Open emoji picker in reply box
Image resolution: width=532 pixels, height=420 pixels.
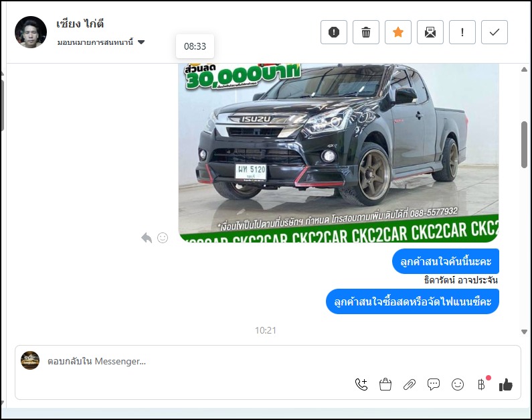tap(457, 384)
